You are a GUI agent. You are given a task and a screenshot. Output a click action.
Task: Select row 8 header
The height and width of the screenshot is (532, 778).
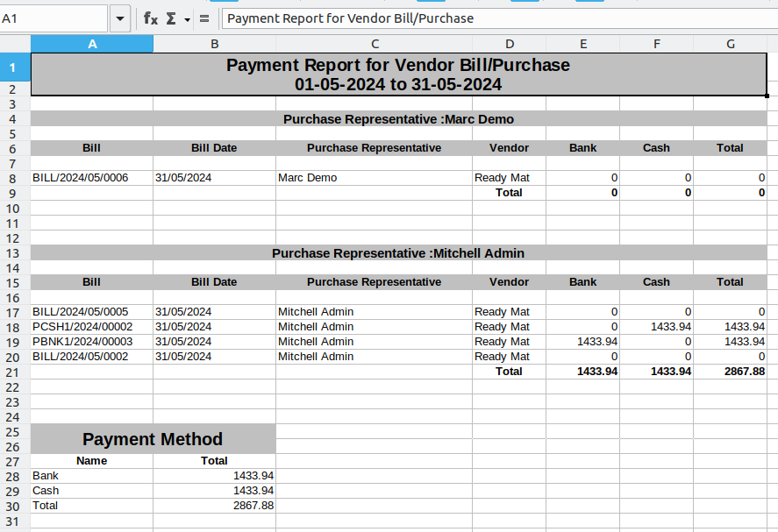(14, 178)
